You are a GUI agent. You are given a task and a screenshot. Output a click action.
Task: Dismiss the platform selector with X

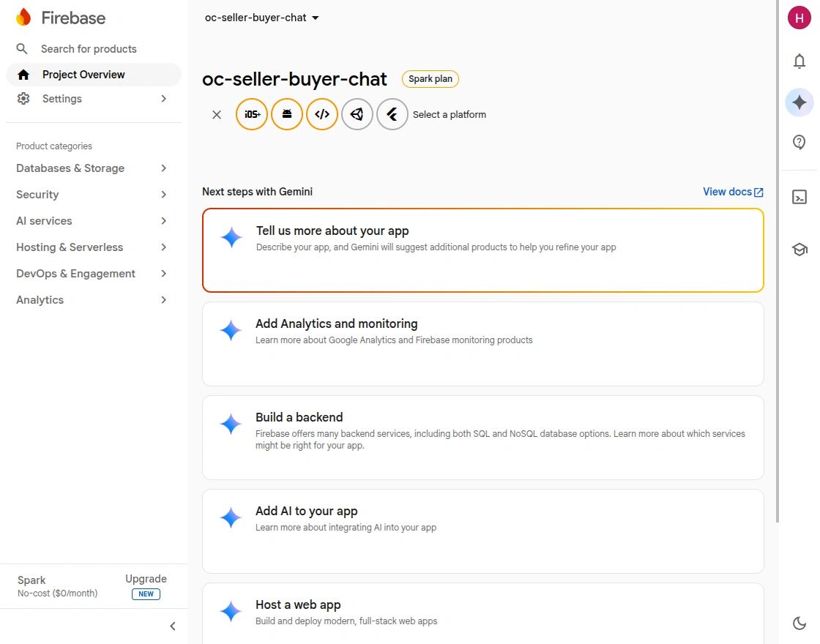tap(217, 114)
